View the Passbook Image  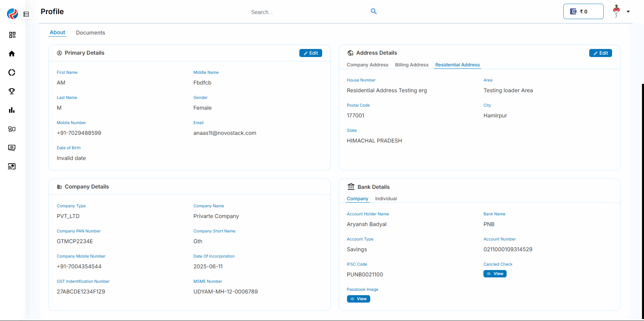click(358, 299)
